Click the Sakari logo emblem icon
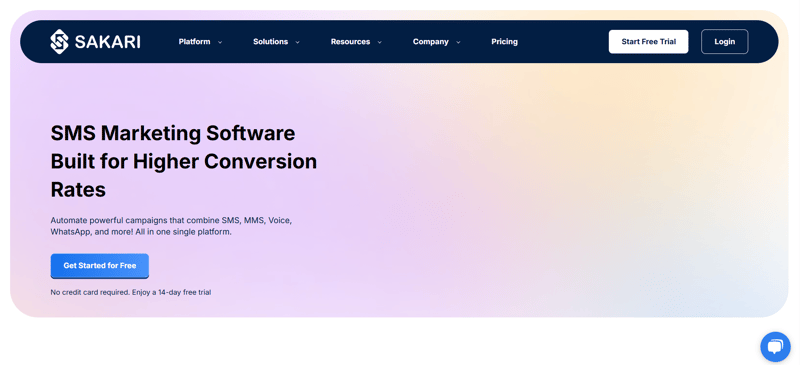800x365 pixels. click(59, 41)
